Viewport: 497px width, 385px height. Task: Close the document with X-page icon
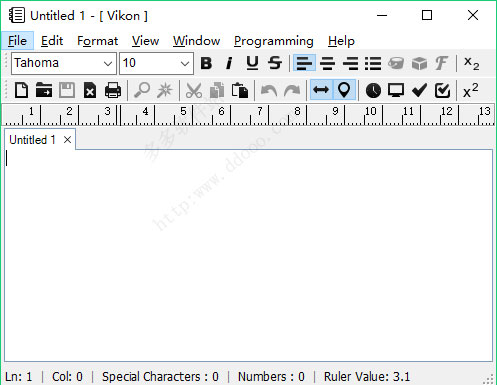click(90, 90)
